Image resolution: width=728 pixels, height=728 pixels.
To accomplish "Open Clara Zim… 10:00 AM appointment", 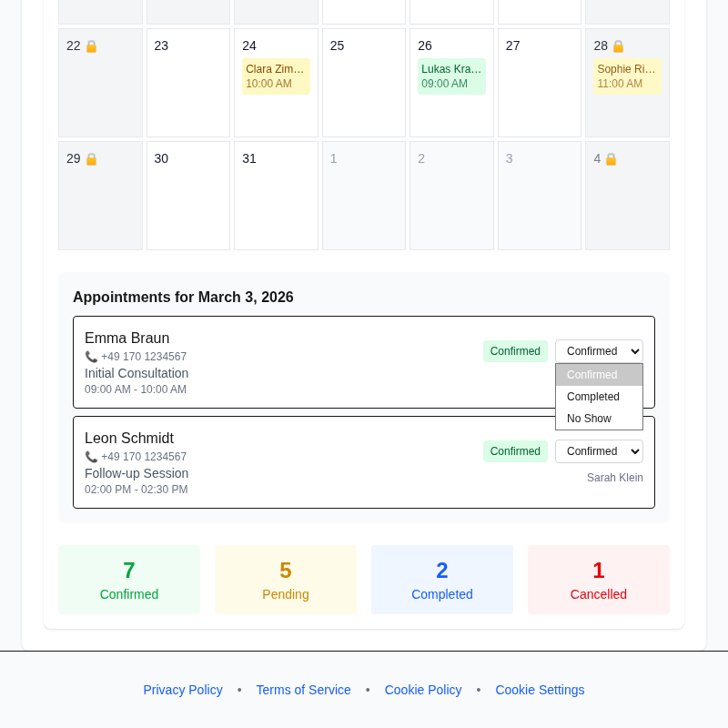I will click(x=276, y=76).
